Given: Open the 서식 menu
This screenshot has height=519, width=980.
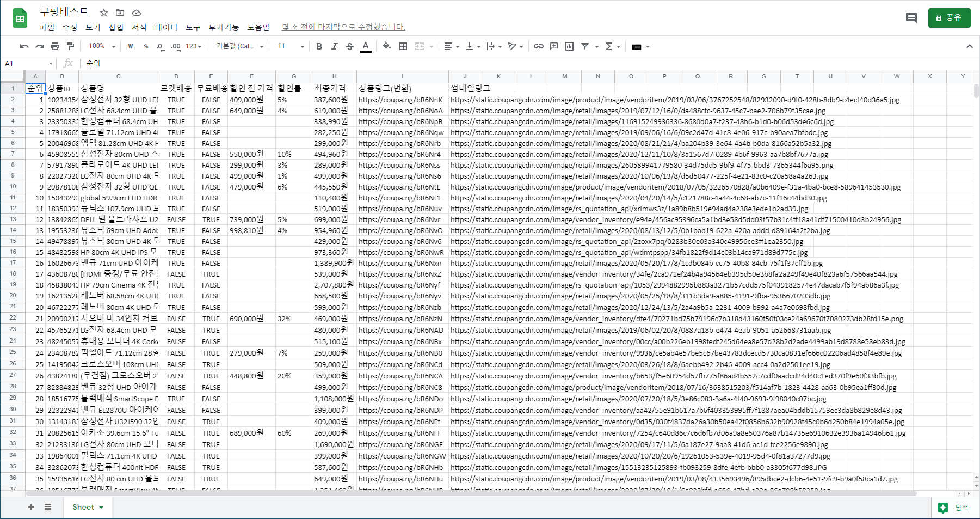Looking at the screenshot, I should coord(139,27).
